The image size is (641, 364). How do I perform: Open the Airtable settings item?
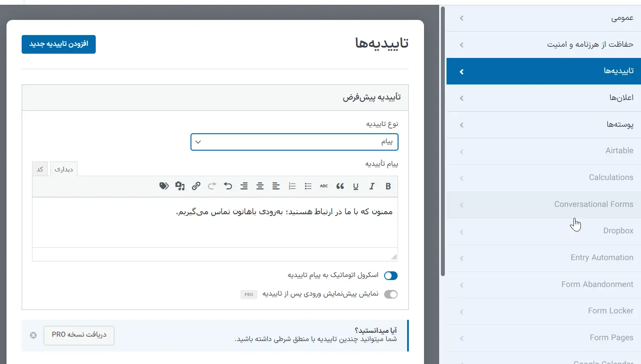point(544,151)
